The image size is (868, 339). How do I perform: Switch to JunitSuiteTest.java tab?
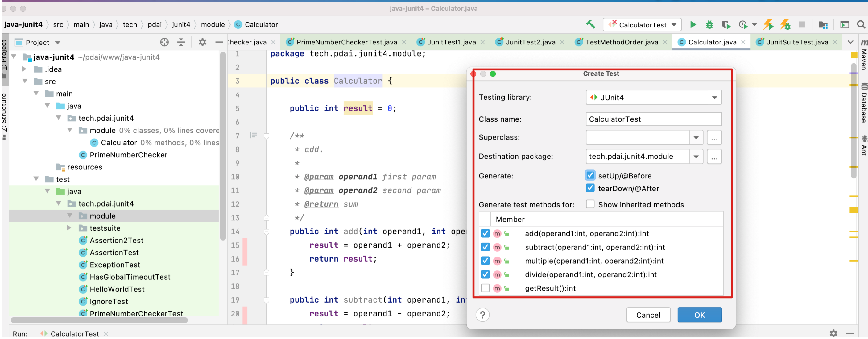[x=797, y=42]
